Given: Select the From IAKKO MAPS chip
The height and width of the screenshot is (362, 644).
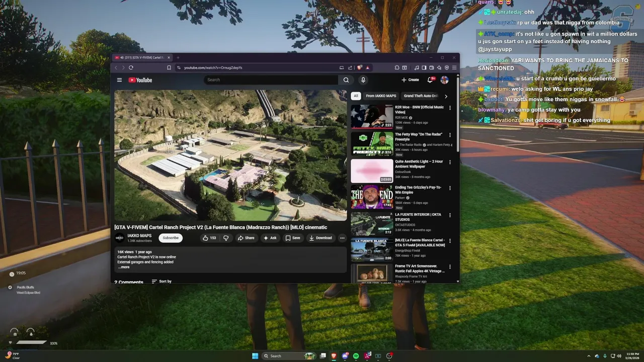Looking at the screenshot, I should point(381,96).
